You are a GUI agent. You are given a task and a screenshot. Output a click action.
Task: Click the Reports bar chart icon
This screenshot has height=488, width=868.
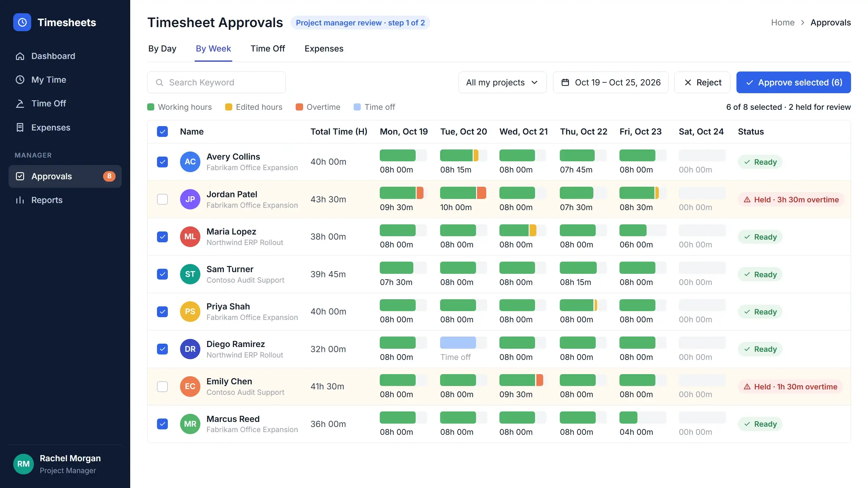(x=20, y=200)
